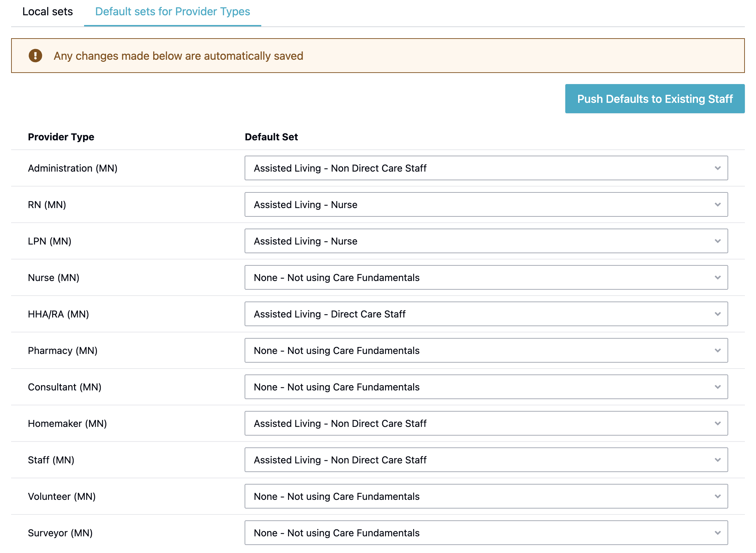Select Default sets for Provider Types tab

[x=172, y=11]
